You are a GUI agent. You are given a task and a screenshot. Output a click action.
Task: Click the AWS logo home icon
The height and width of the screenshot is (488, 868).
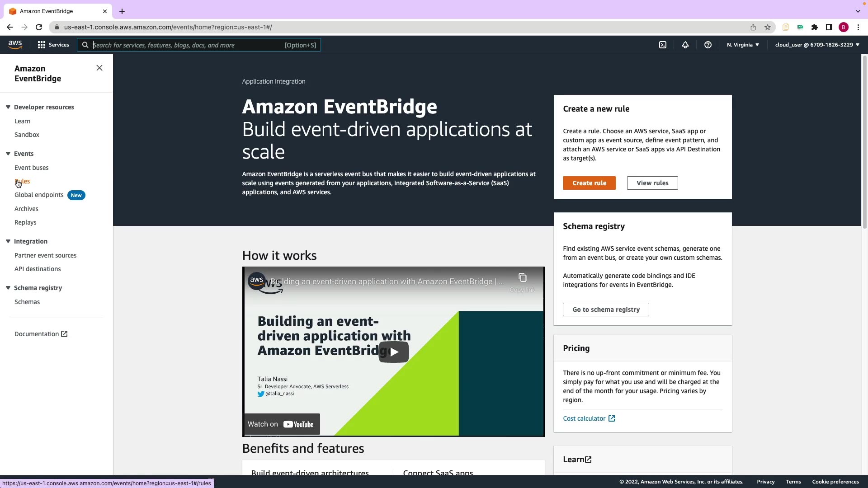coord(15,44)
